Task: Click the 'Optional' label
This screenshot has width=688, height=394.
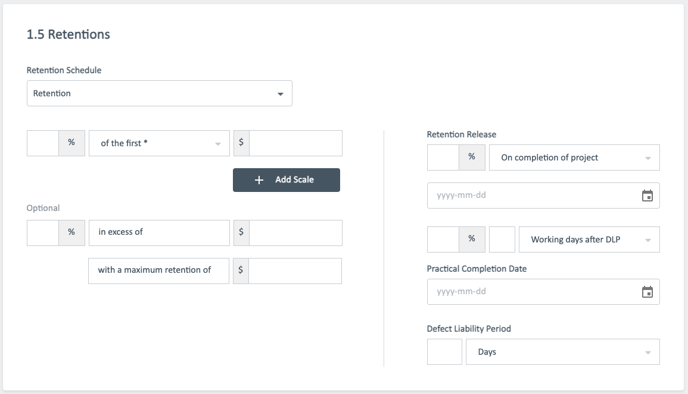Action: pyautogui.click(x=43, y=208)
